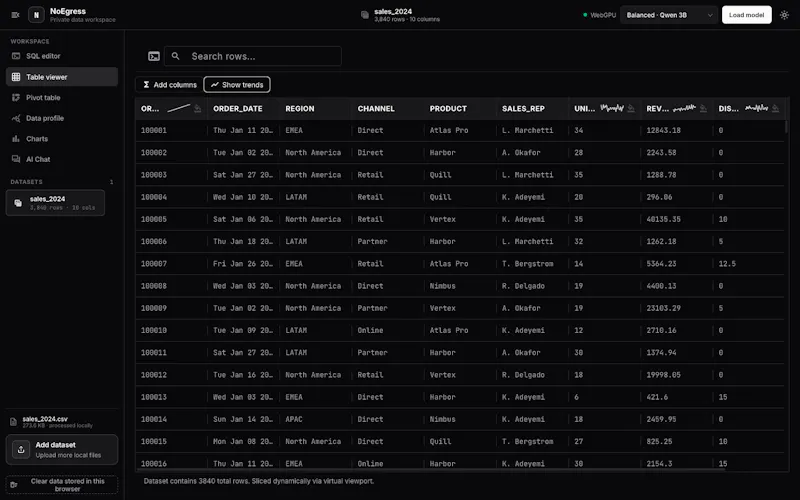Click the Pivot table sidebar icon
This screenshot has width=800, height=500.
coord(16,97)
